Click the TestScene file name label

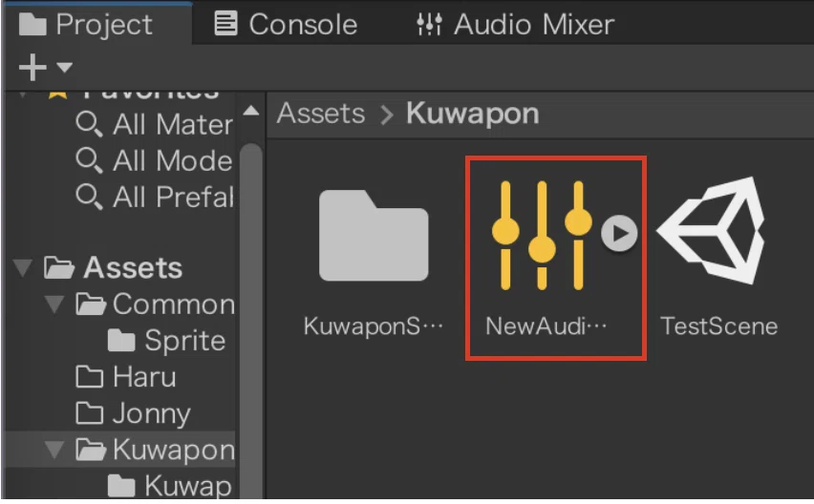click(x=719, y=326)
